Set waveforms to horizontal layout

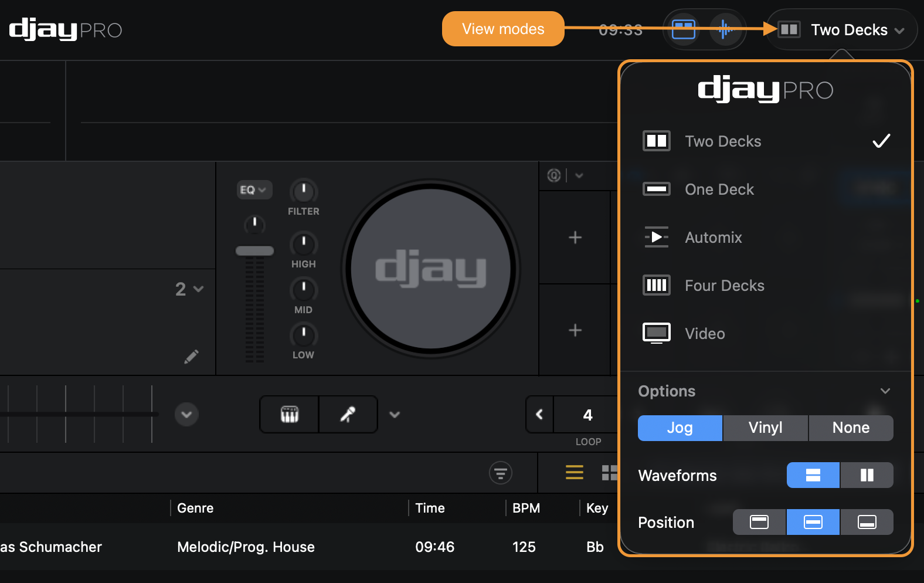click(x=813, y=475)
